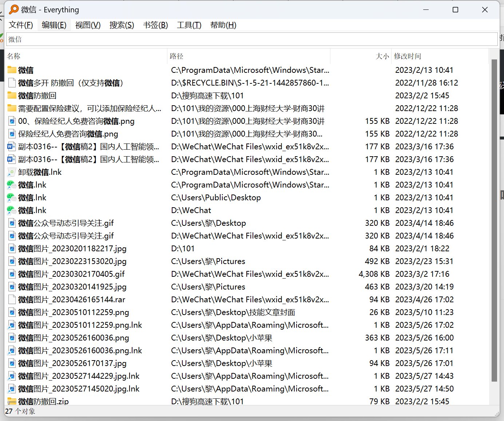Open the 工具(T) menu
Screen dimensions: 504x421
(189, 25)
